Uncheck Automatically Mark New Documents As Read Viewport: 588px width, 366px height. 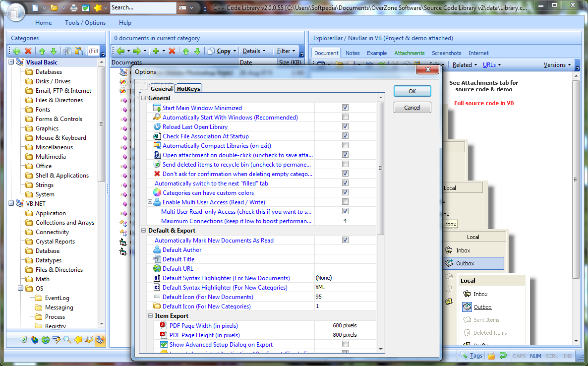[x=345, y=240]
